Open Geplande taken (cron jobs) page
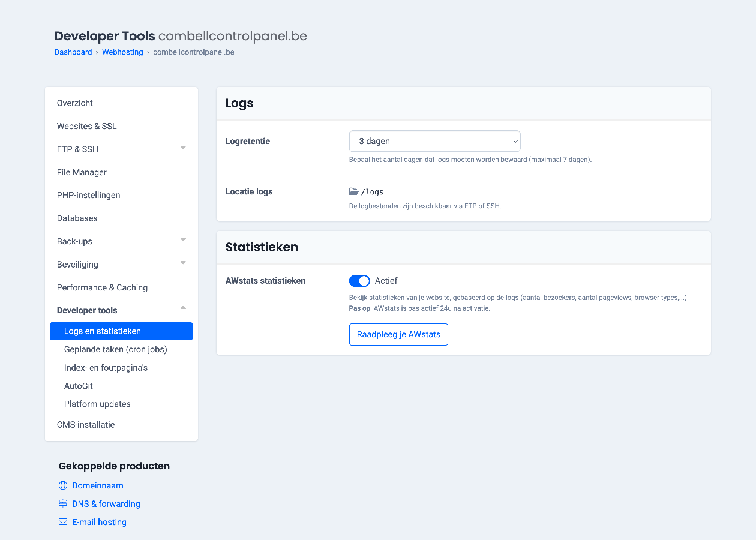 116,349
